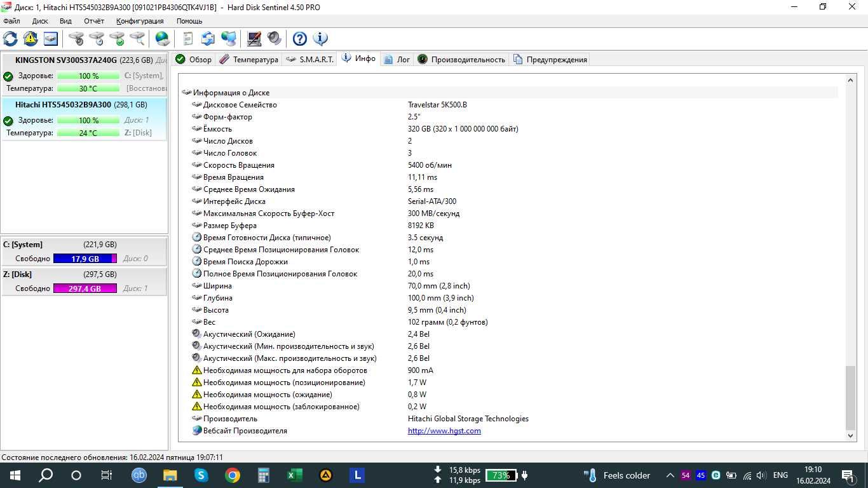Viewport: 868px width, 488px height.
Task: Click scrollbar down arrow in info panel
Action: click(851, 436)
